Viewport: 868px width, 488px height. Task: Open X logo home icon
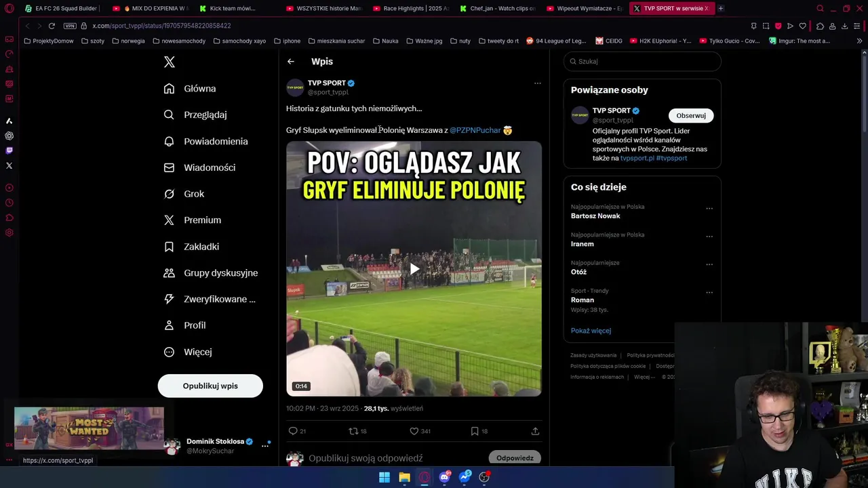tap(170, 62)
